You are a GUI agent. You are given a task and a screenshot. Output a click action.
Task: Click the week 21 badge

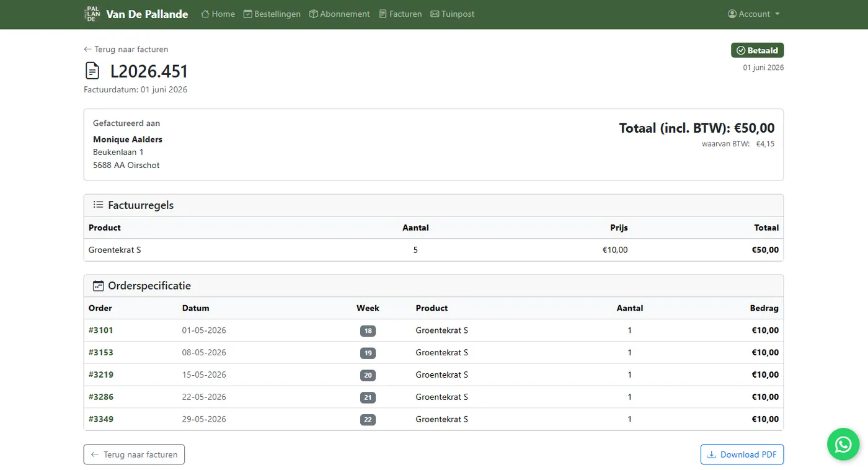(x=368, y=397)
